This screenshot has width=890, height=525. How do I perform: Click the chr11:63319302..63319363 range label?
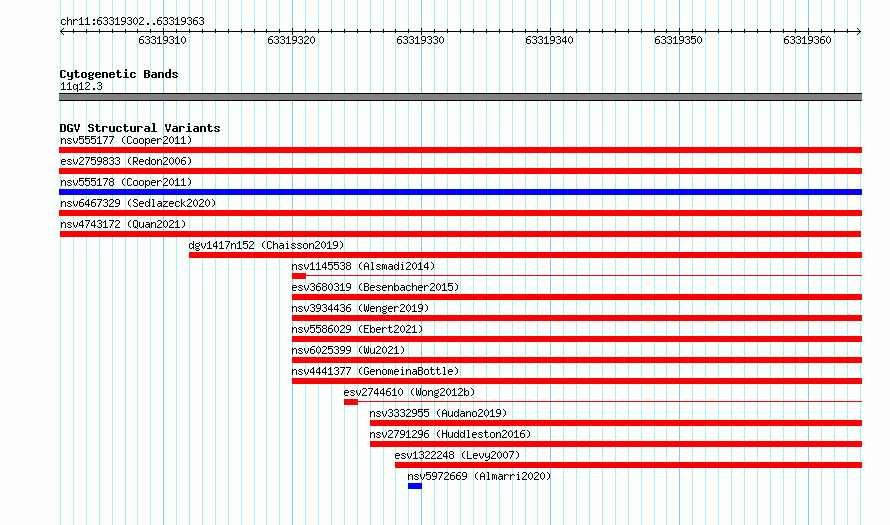(132, 22)
